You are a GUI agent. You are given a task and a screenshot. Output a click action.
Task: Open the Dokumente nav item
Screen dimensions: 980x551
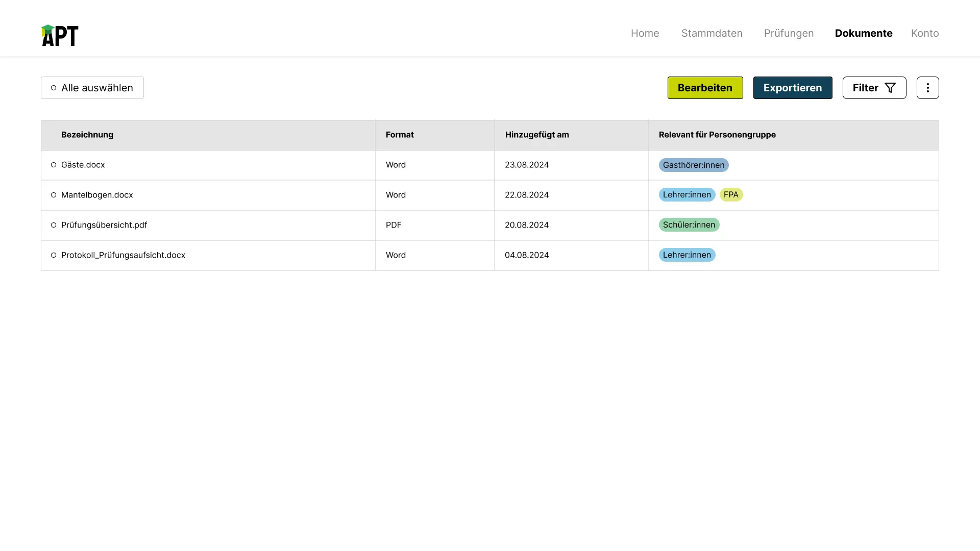tap(864, 33)
